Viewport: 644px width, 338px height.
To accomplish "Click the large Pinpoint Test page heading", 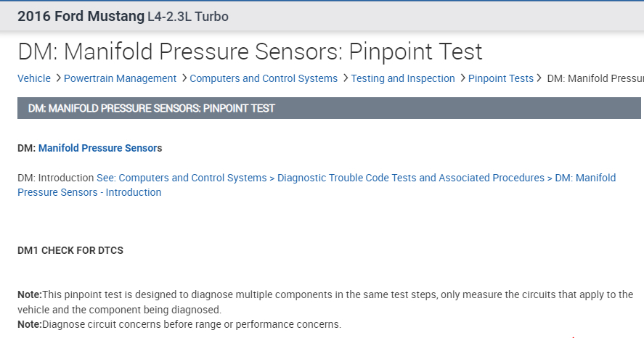I will tap(250, 51).
